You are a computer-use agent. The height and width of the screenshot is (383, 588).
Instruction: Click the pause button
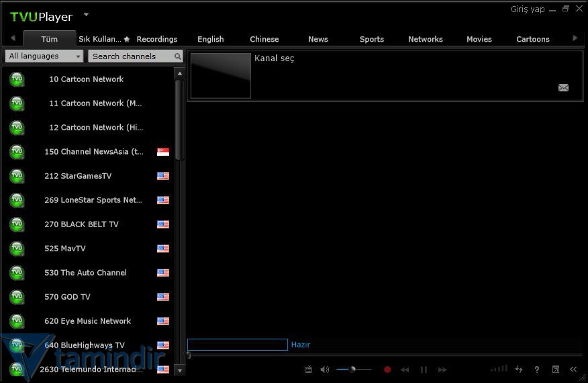[424, 370]
